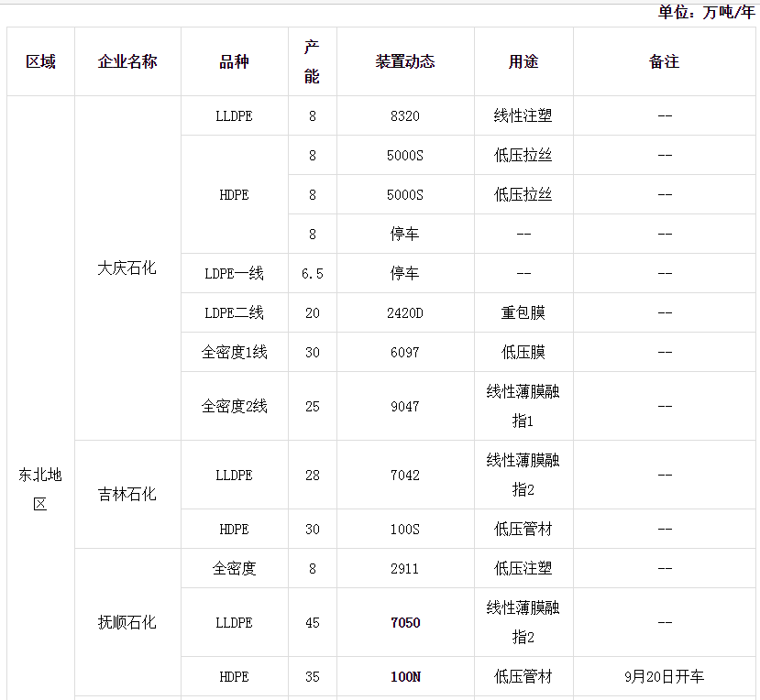The image size is (760, 700).
Task: Click the unit label 单位：万吨/年
Action: tap(706, 12)
